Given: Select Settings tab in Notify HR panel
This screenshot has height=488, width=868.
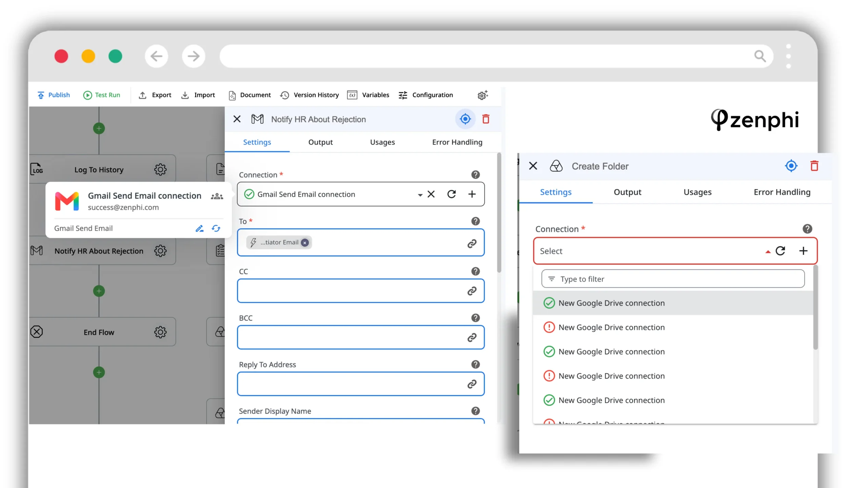Looking at the screenshot, I should click(257, 142).
